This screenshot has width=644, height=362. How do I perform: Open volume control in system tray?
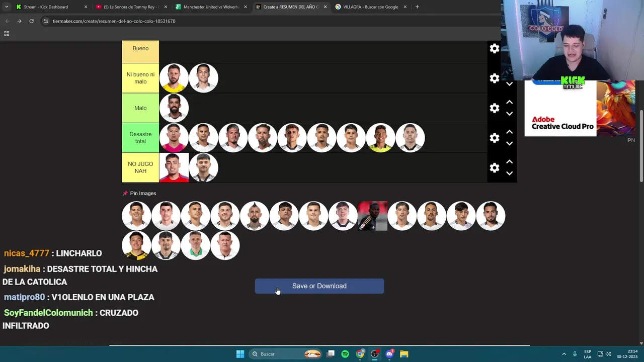(609, 354)
